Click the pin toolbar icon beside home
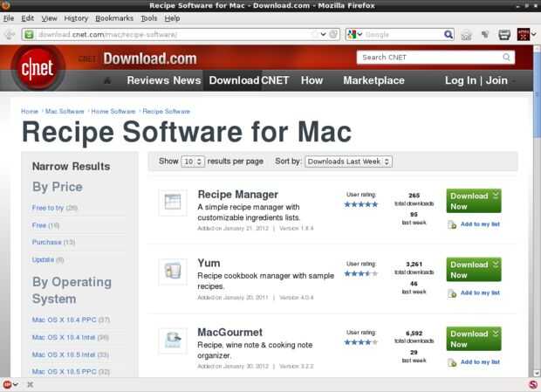 pyautogui.click(x=485, y=34)
